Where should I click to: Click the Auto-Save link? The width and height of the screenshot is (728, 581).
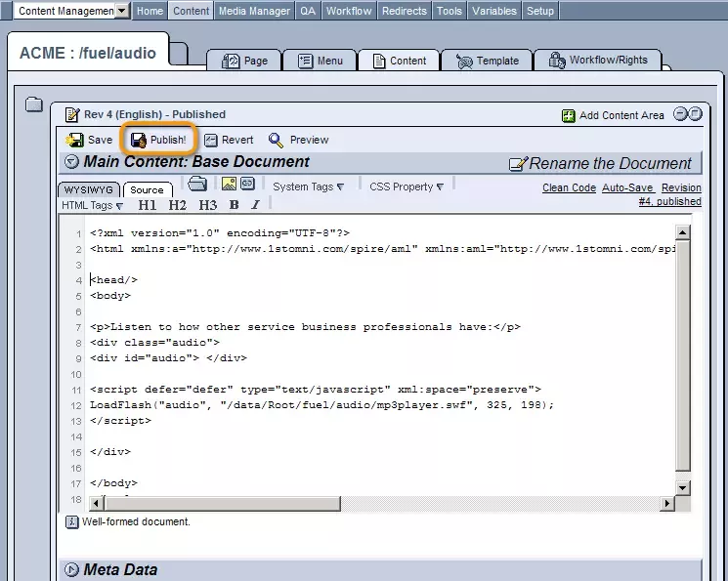pyautogui.click(x=627, y=187)
